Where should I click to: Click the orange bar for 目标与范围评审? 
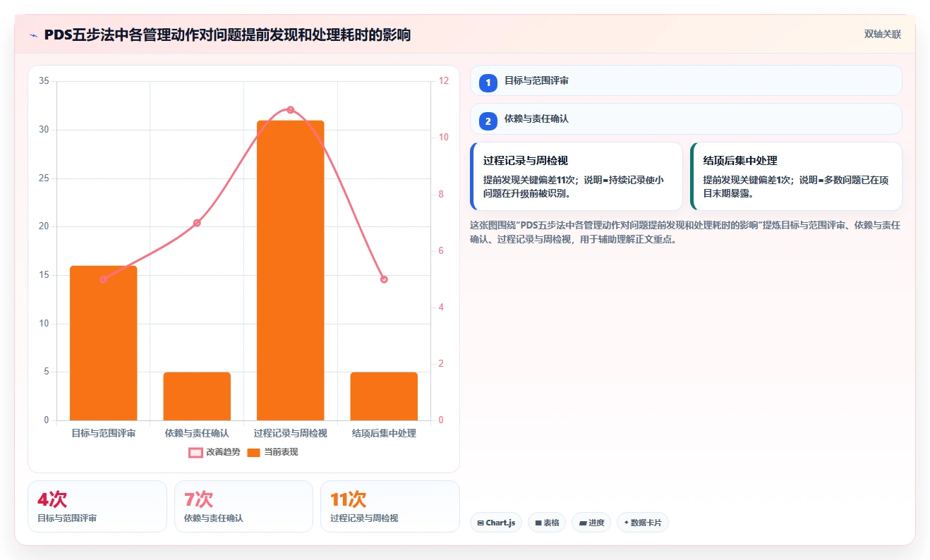[x=103, y=343]
